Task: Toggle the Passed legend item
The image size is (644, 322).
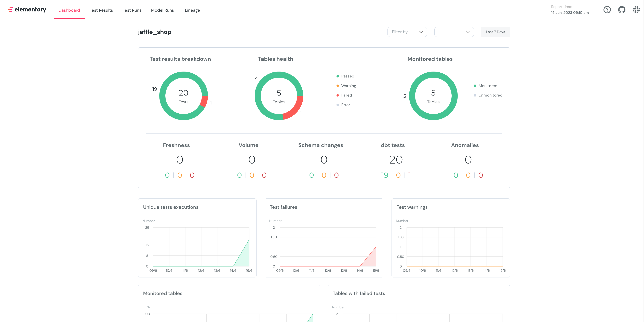Action: coord(347,76)
